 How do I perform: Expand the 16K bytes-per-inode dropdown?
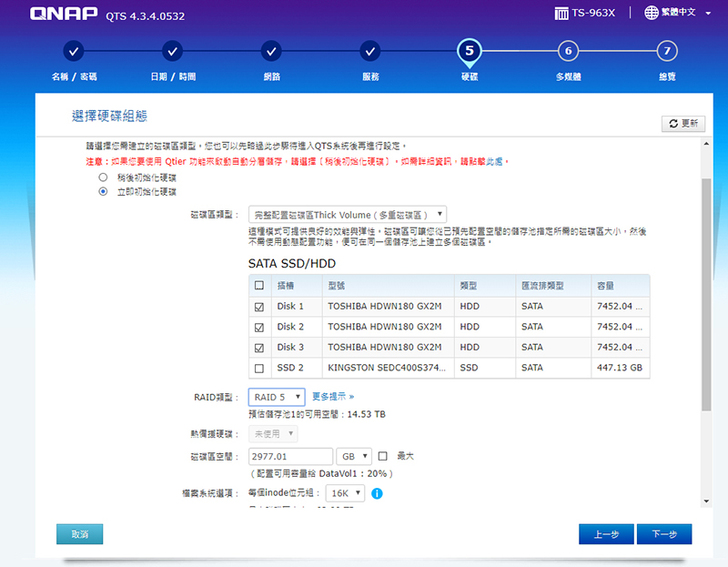[x=345, y=493]
